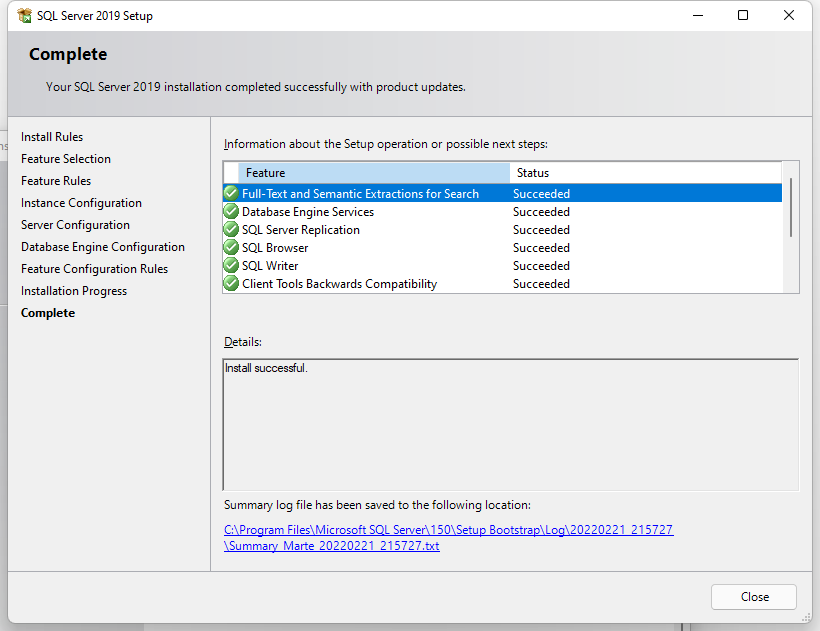820x631 pixels.
Task: Click green check icon beside SQL Writer
Action: (231, 265)
